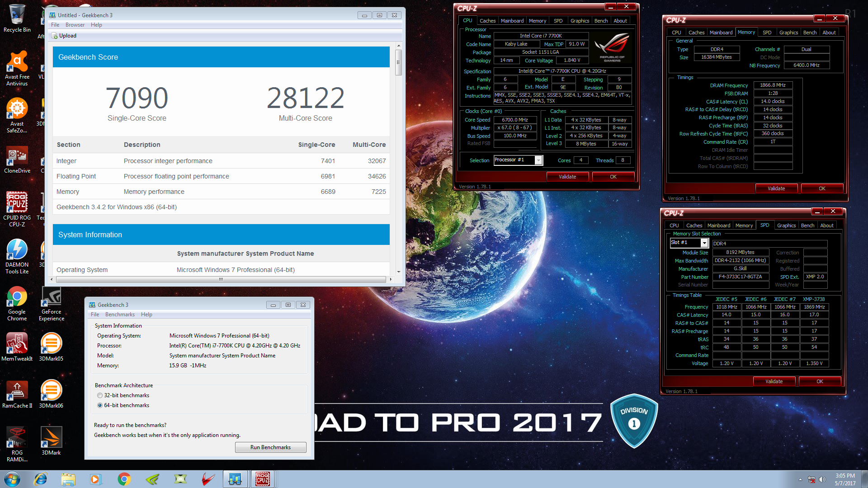Switch to ROG CPU-Z taskbar icon
Viewport: 868px width, 488px height.
(263, 479)
